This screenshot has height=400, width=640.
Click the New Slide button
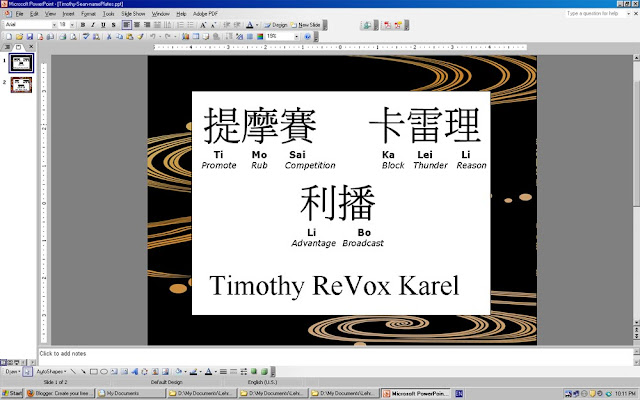[306, 25]
